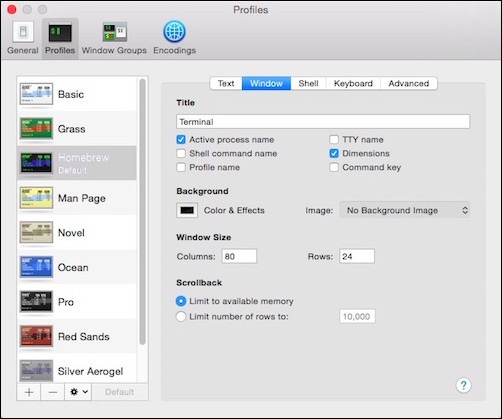Switch to the Window tab
This screenshot has width=502, height=419.
[266, 83]
